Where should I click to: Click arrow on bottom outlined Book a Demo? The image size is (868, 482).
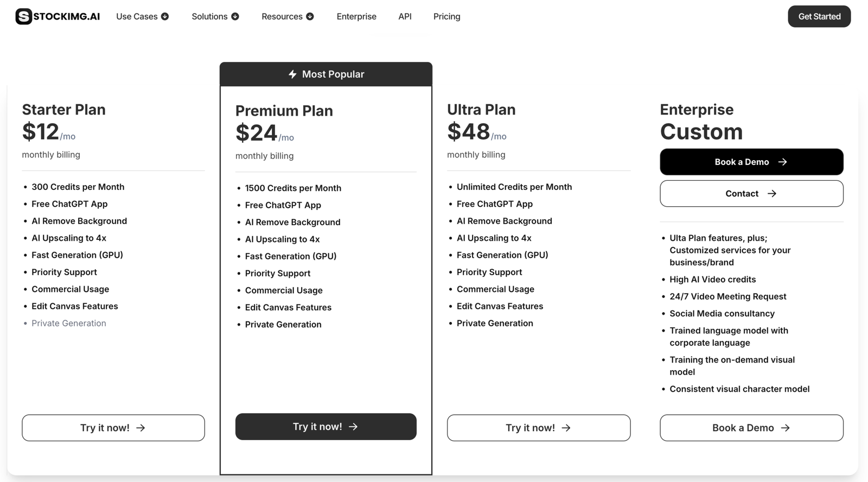[x=785, y=428]
